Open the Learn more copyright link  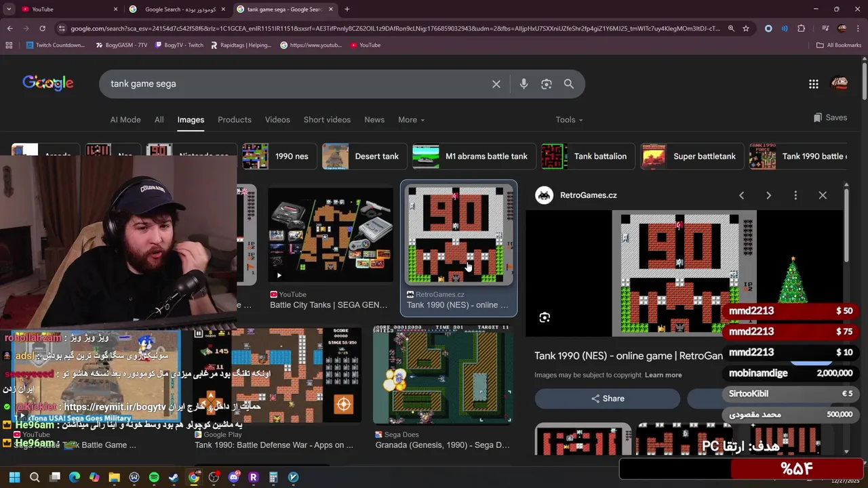pos(663,375)
